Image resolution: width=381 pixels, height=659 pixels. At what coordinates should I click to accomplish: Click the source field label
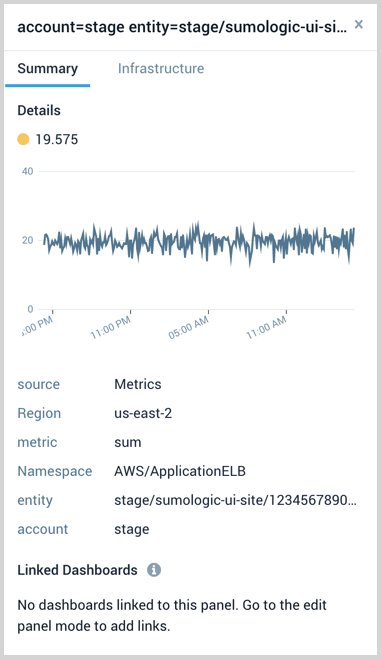coord(39,384)
